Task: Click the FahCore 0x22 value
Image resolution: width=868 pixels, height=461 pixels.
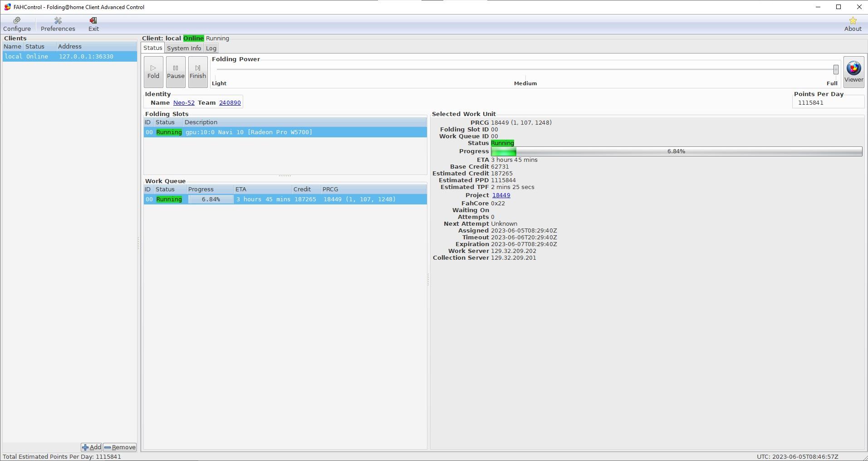Action: point(498,204)
